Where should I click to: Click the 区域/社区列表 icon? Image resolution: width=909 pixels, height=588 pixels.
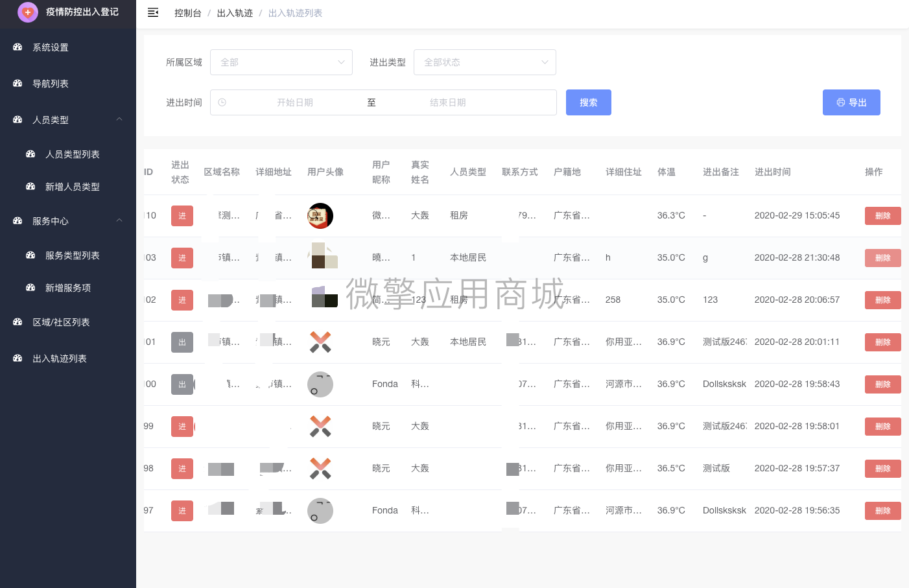point(18,322)
